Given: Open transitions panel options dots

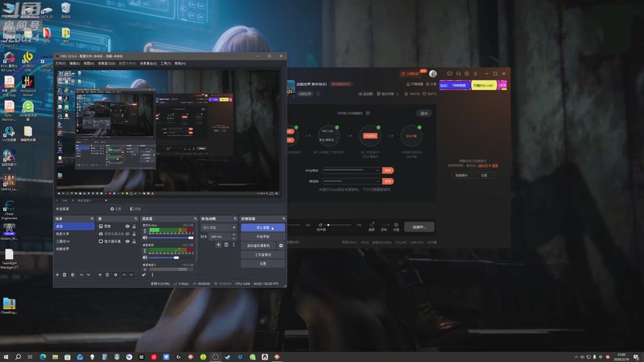Looking at the screenshot, I should point(233,245).
